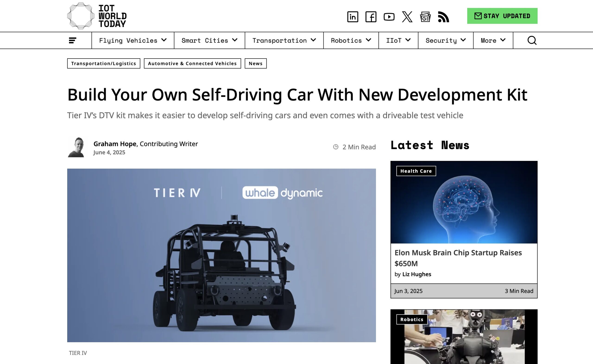This screenshot has height=364, width=593.
Task: Click the 'June 4, 2025' date
Action: point(109,152)
